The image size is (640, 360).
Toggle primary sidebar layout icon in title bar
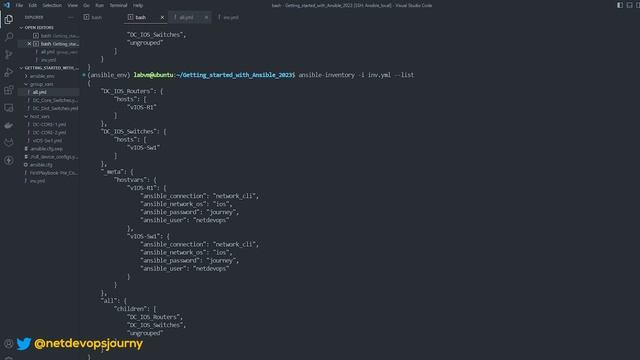coord(620,5)
